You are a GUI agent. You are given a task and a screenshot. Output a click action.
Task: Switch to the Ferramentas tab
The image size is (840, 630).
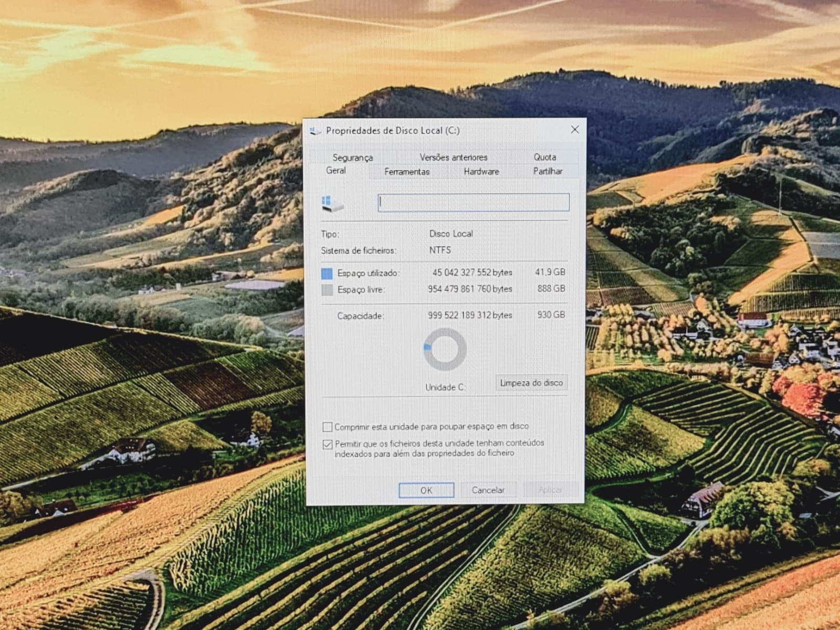click(x=407, y=172)
